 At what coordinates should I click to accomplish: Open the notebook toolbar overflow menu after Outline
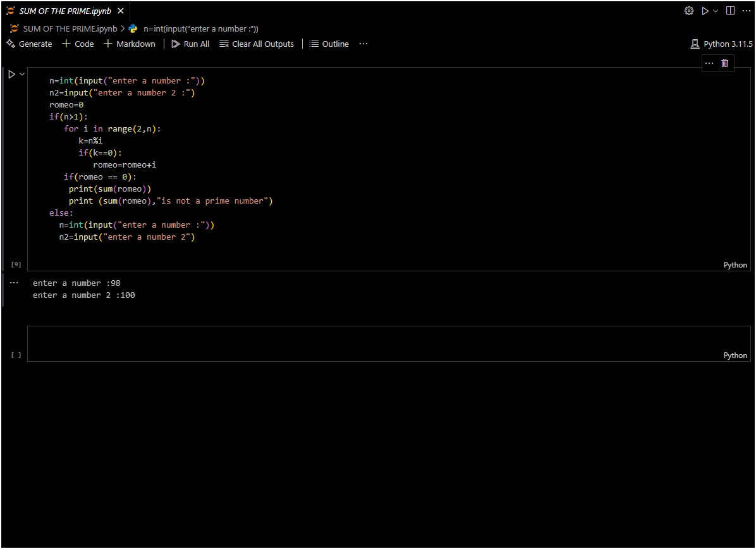tap(363, 44)
